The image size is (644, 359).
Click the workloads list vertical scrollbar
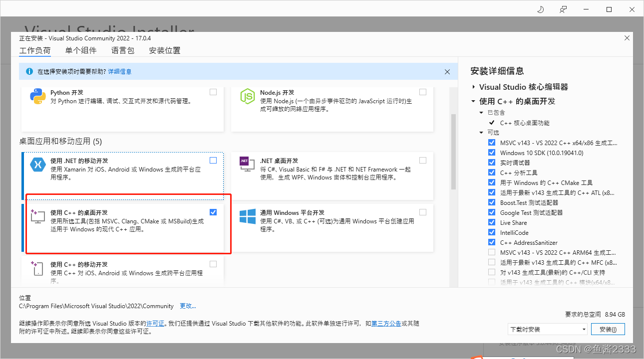coord(454,152)
